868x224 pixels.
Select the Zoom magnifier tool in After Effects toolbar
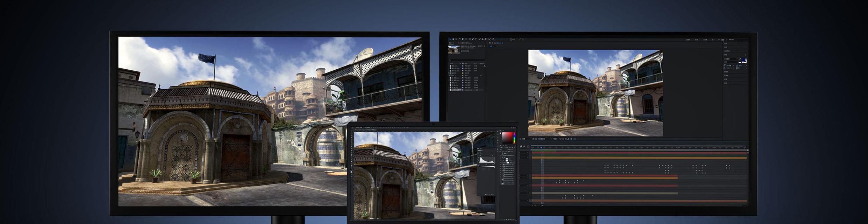(456, 39)
